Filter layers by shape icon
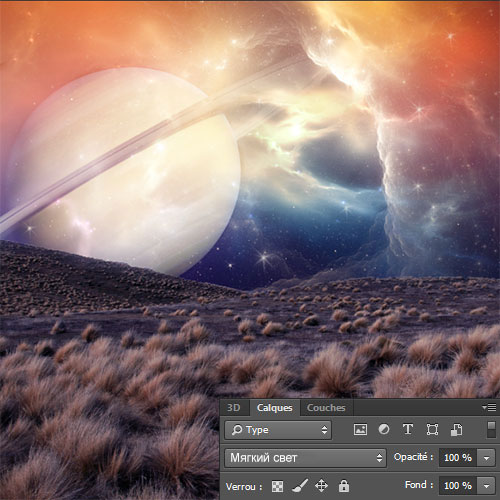The width and height of the screenshot is (500, 500). point(432,429)
